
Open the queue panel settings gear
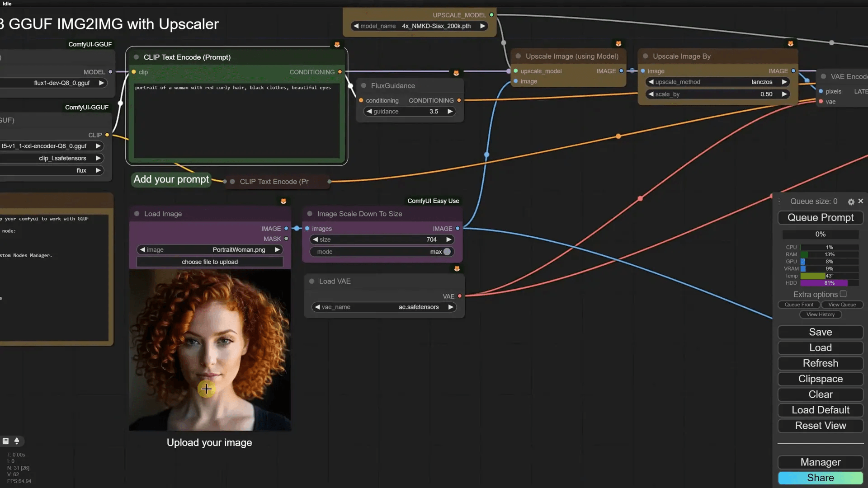tap(851, 202)
